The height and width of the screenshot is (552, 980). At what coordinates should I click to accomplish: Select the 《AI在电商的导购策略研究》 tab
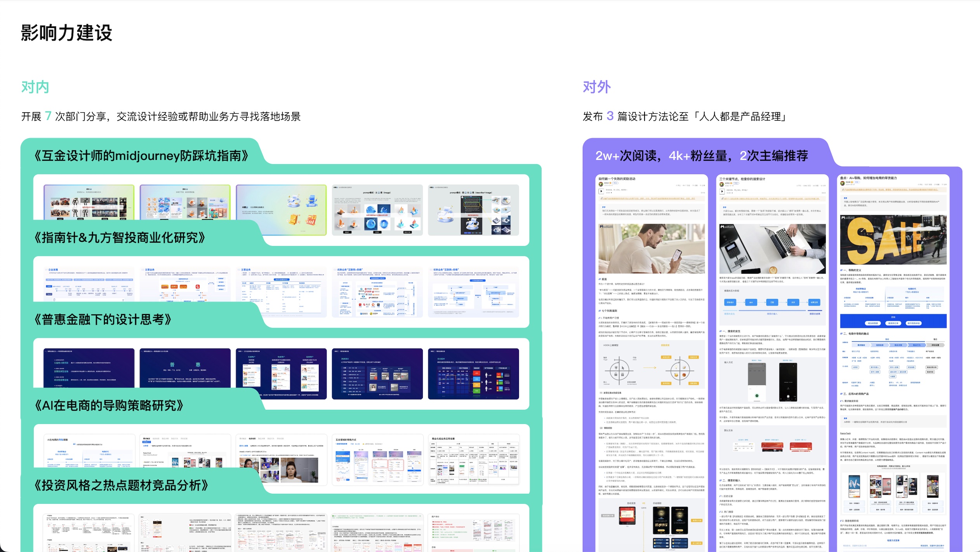pyautogui.click(x=109, y=406)
